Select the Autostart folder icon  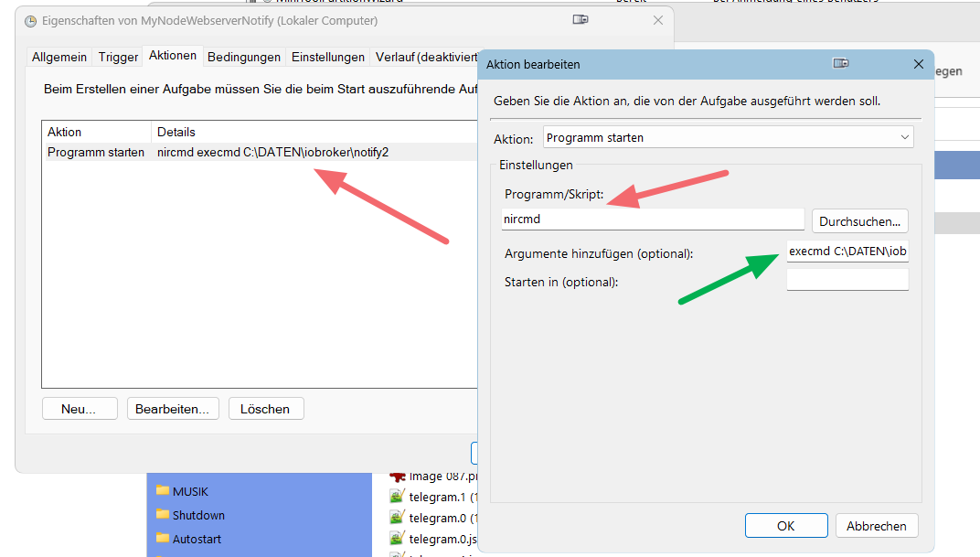tap(163, 538)
